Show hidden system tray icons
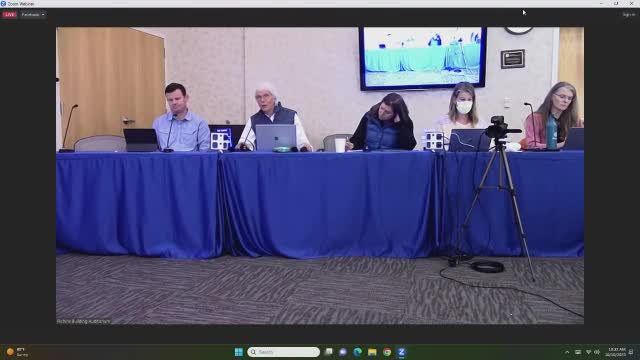The width and height of the screenshot is (640, 360). 567,352
